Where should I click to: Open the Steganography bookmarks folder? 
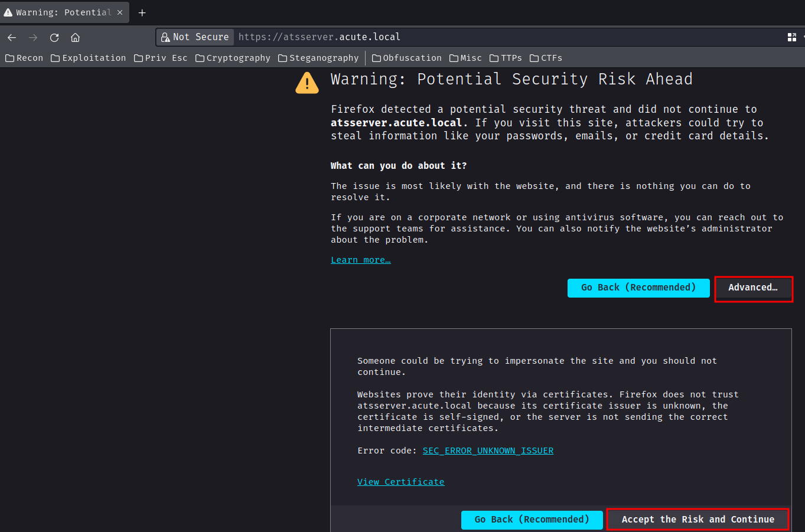tap(318, 58)
